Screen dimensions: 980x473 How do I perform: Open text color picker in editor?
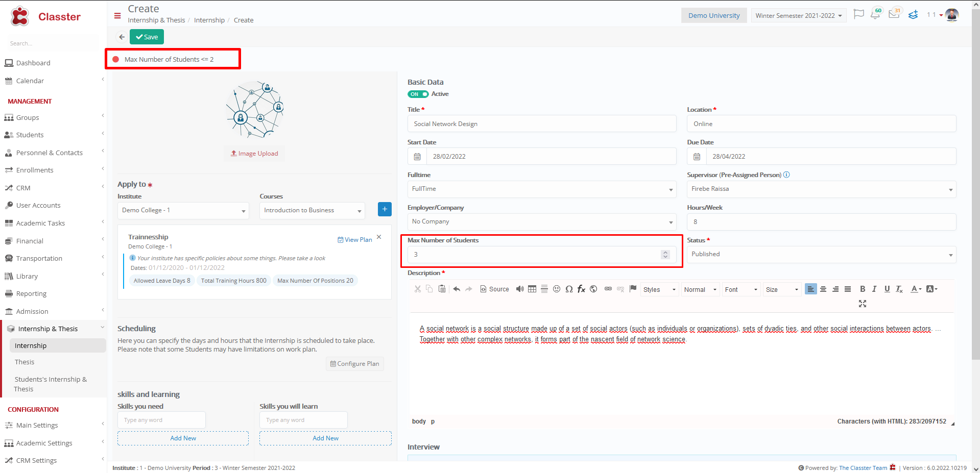coord(916,289)
